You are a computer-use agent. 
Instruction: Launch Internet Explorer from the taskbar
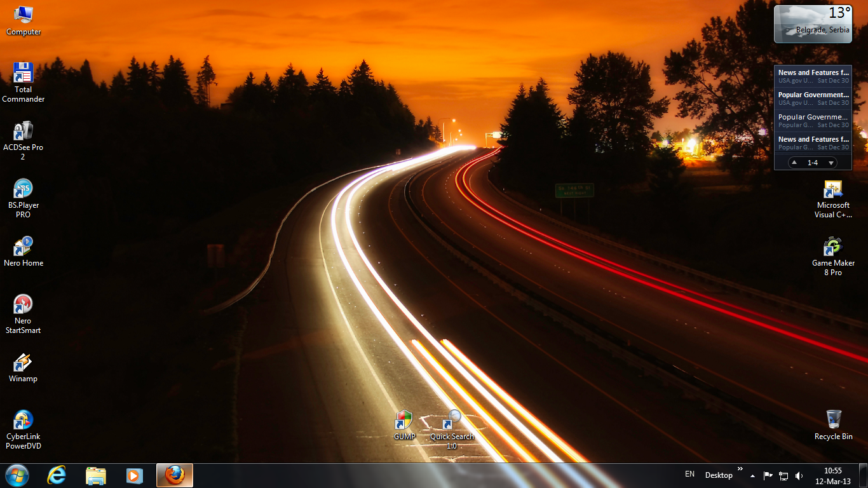tap(57, 475)
